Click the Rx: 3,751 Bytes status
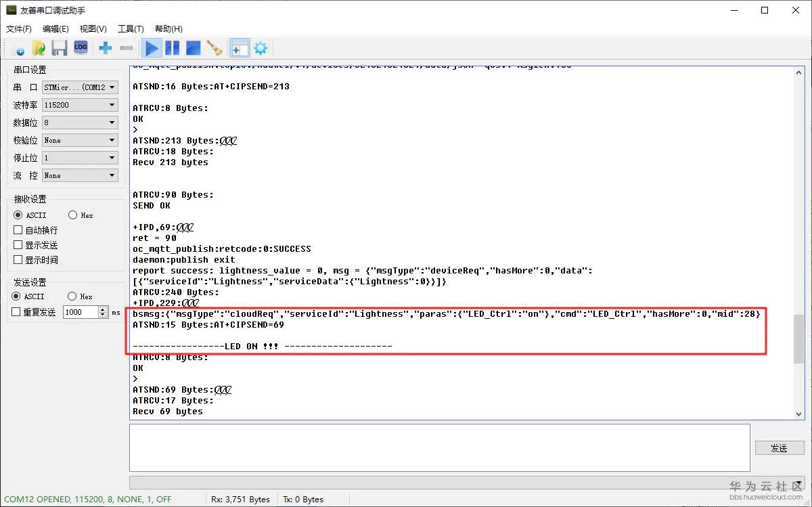This screenshot has width=812, height=507. 240,500
